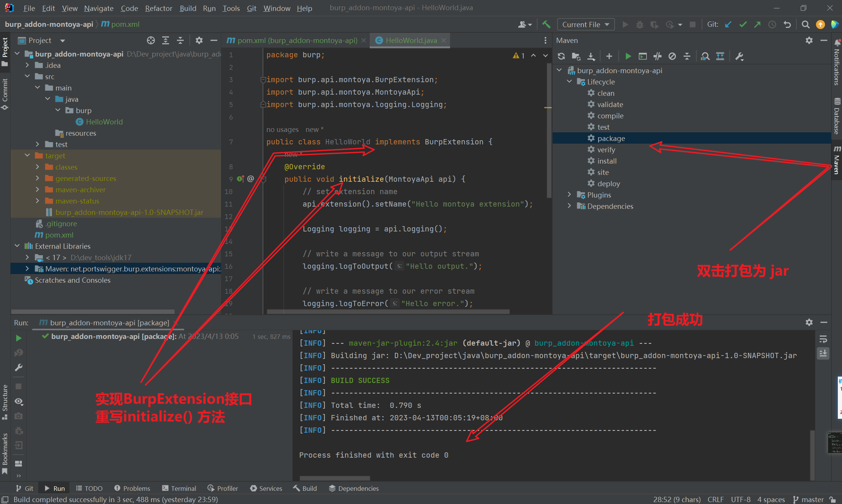
Task: Expand all in Project panel
Action: coord(166,40)
